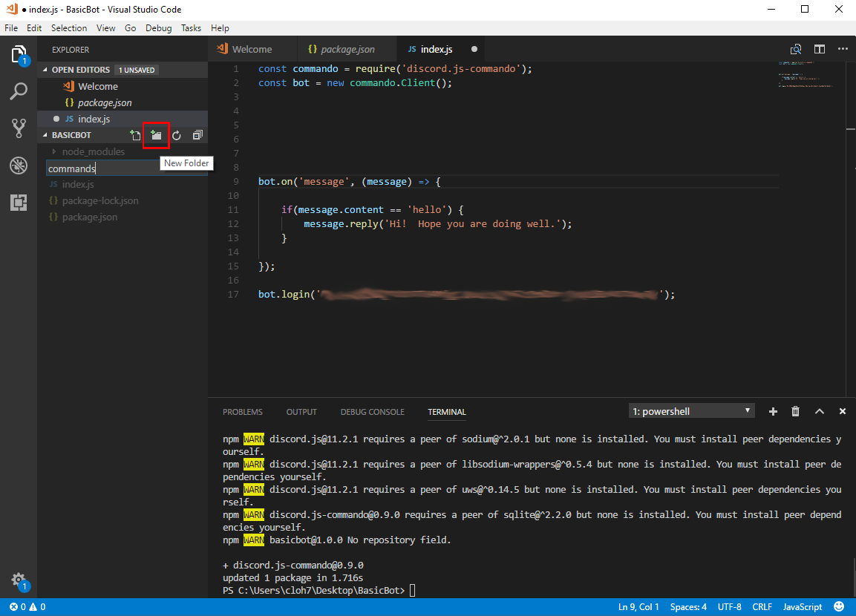Click the commands folder name input field
The image size is (856, 616).
(x=127, y=168)
